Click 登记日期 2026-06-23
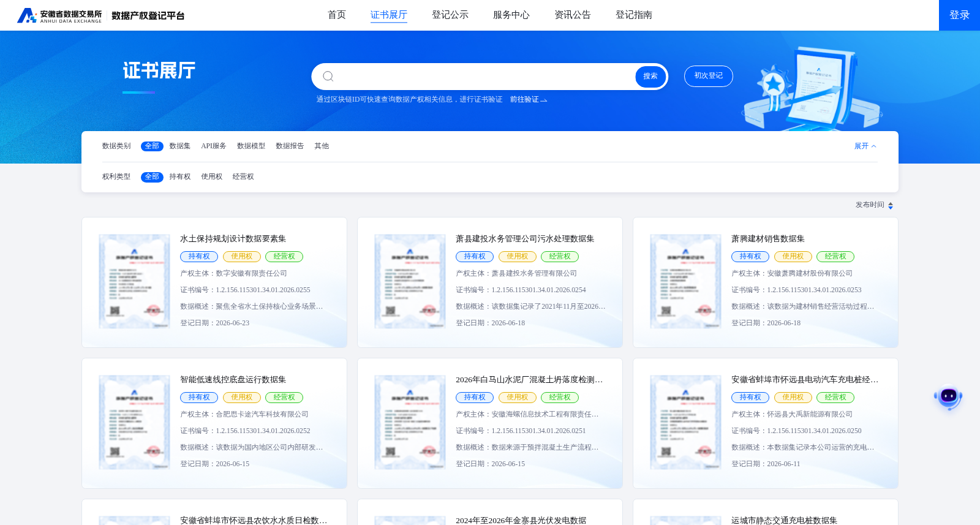This screenshot has width=980, height=525. click(214, 323)
